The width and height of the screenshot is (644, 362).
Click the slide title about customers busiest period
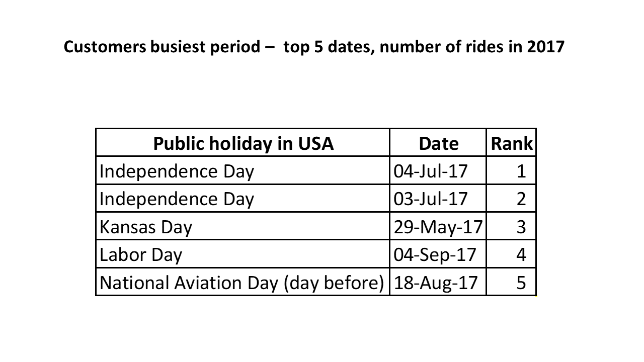pyautogui.click(x=314, y=48)
